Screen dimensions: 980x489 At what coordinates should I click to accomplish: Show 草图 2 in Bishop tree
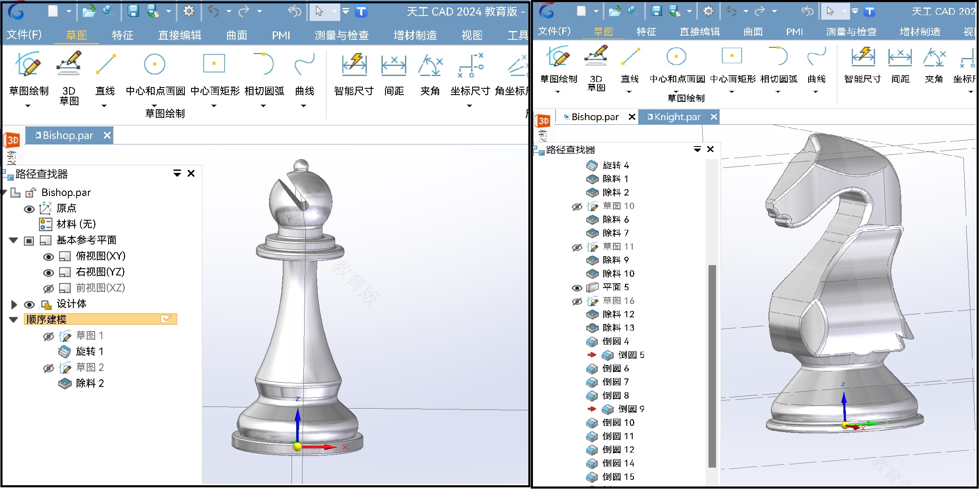[x=49, y=368]
